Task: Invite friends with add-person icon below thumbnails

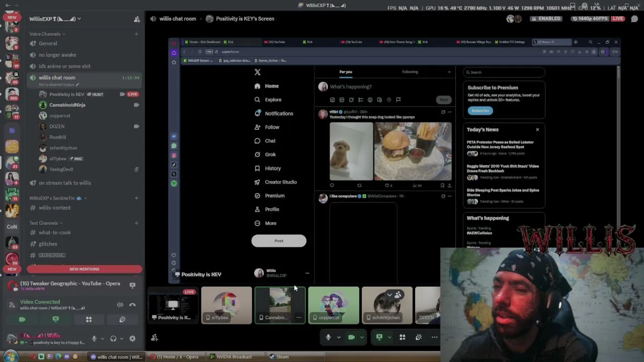Action: [x=154, y=338]
